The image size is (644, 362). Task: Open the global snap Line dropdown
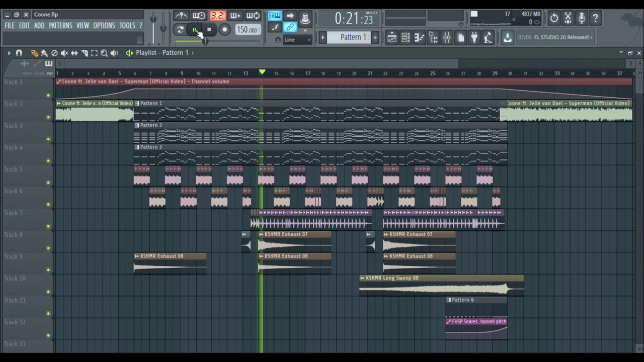click(x=297, y=40)
